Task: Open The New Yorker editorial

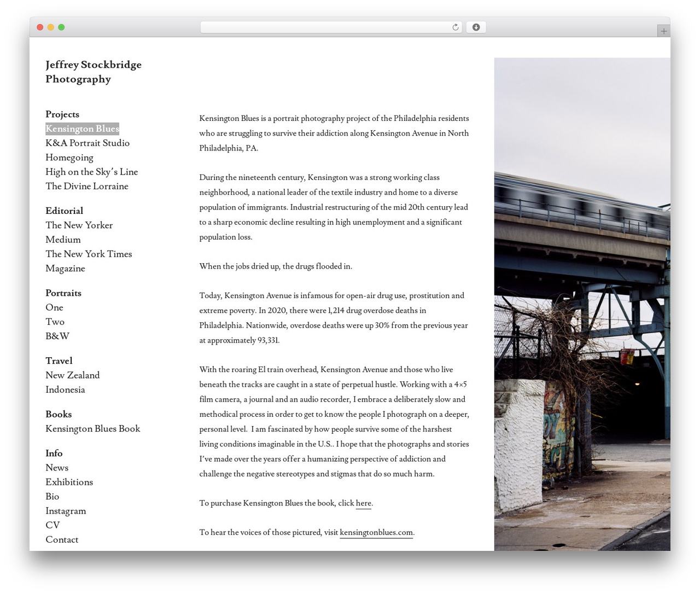Action: pyautogui.click(x=79, y=225)
